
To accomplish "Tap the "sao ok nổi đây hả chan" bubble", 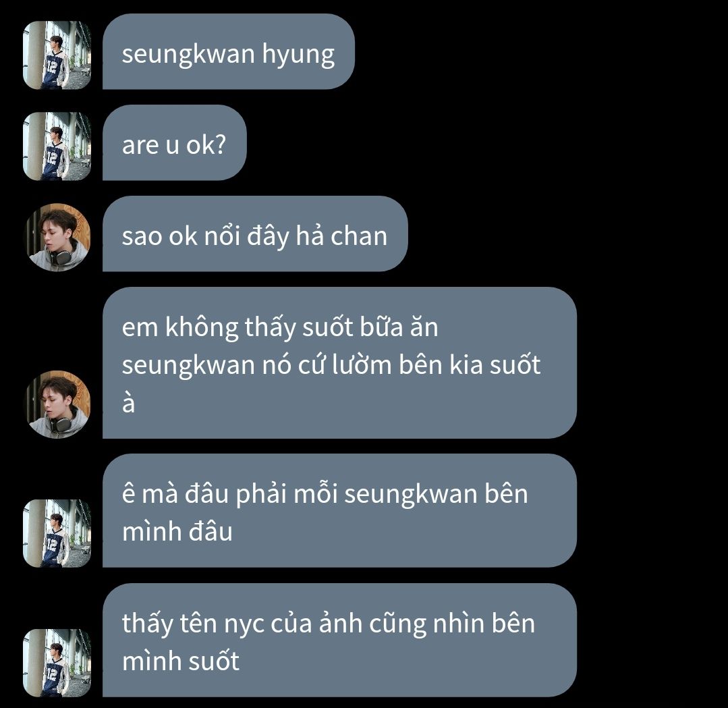I will coord(255,234).
